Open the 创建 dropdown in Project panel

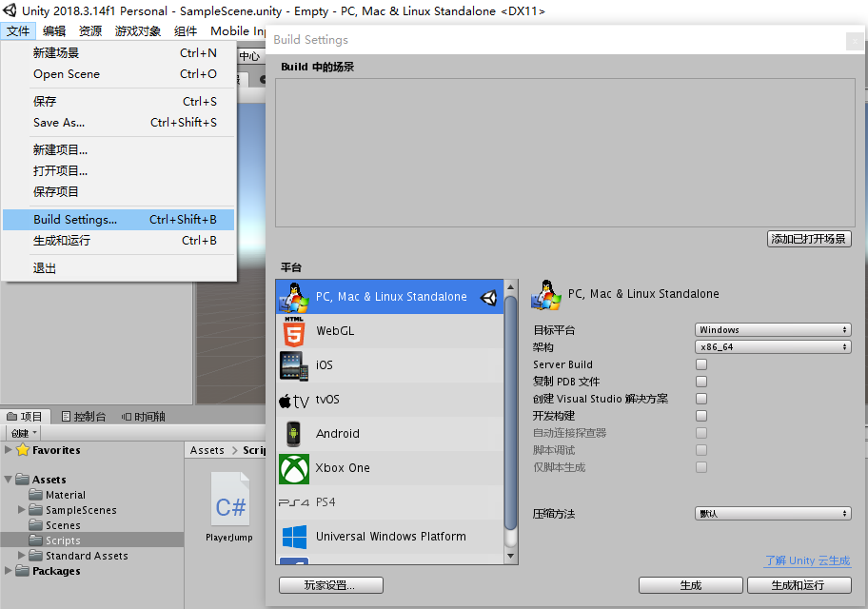click(23, 433)
